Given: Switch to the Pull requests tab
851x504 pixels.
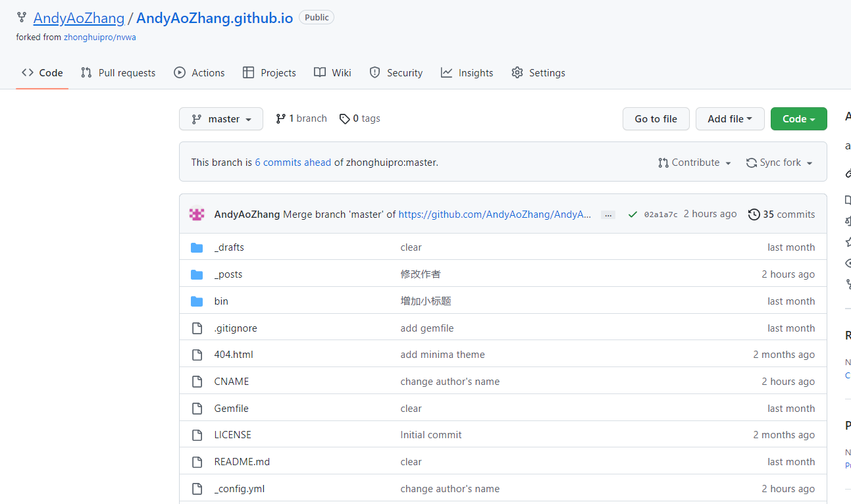Looking at the screenshot, I should coord(118,73).
